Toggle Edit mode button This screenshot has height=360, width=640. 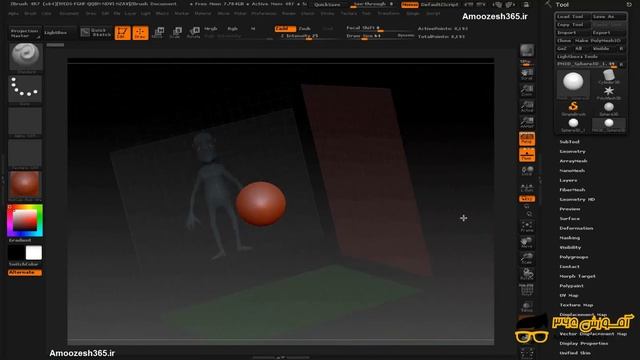pos(122,33)
